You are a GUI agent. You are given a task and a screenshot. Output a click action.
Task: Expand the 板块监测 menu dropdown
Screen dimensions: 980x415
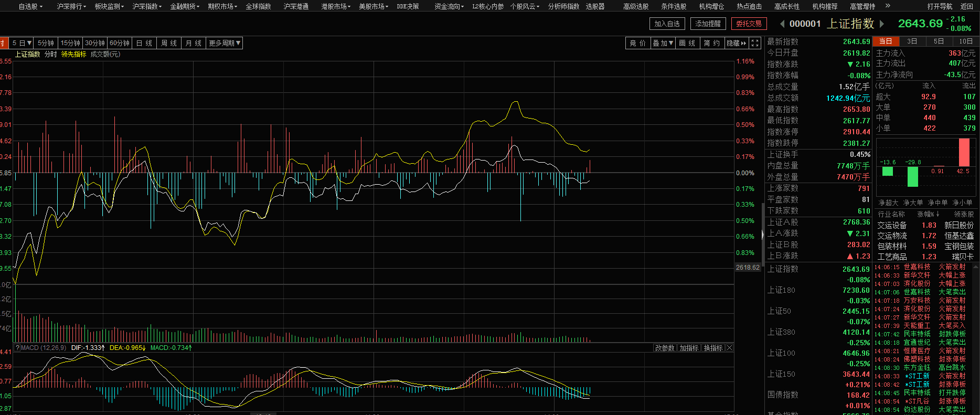[109, 6]
